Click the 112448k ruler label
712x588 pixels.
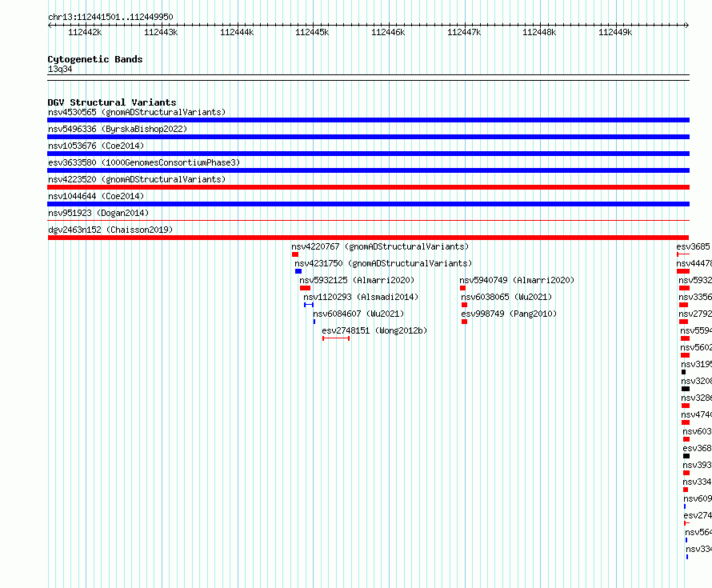click(x=539, y=32)
